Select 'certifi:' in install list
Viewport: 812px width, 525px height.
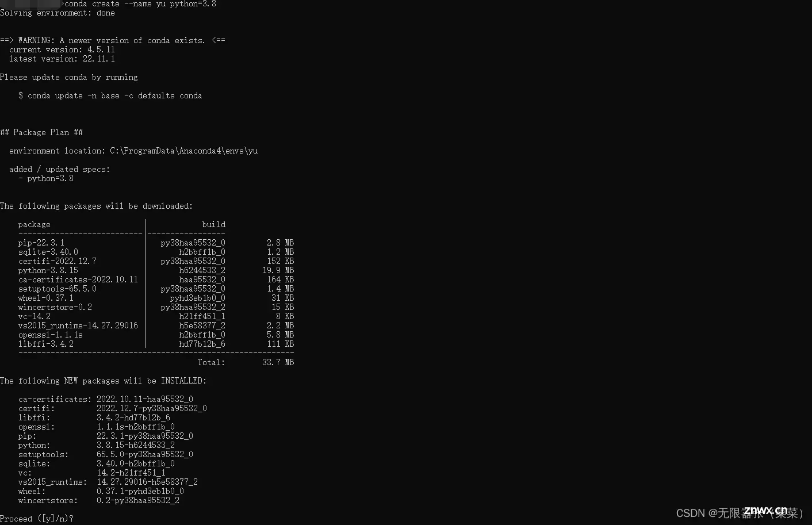tap(37, 408)
